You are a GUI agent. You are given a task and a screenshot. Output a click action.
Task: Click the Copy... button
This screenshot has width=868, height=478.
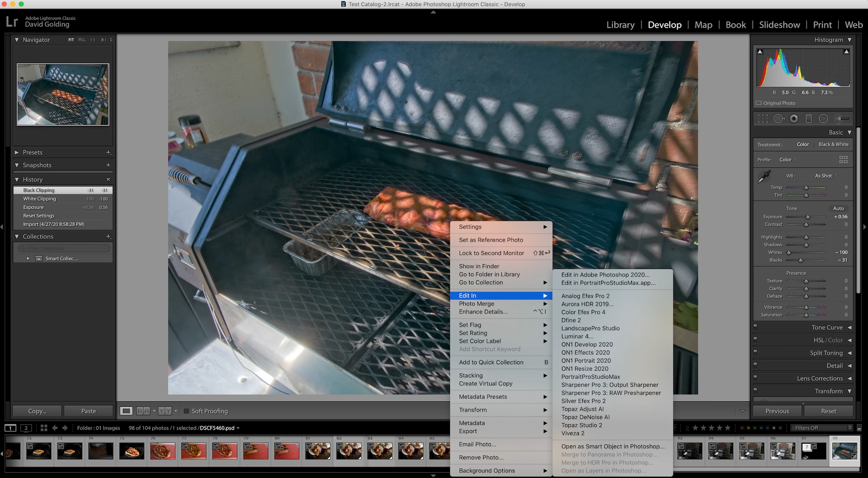point(37,411)
